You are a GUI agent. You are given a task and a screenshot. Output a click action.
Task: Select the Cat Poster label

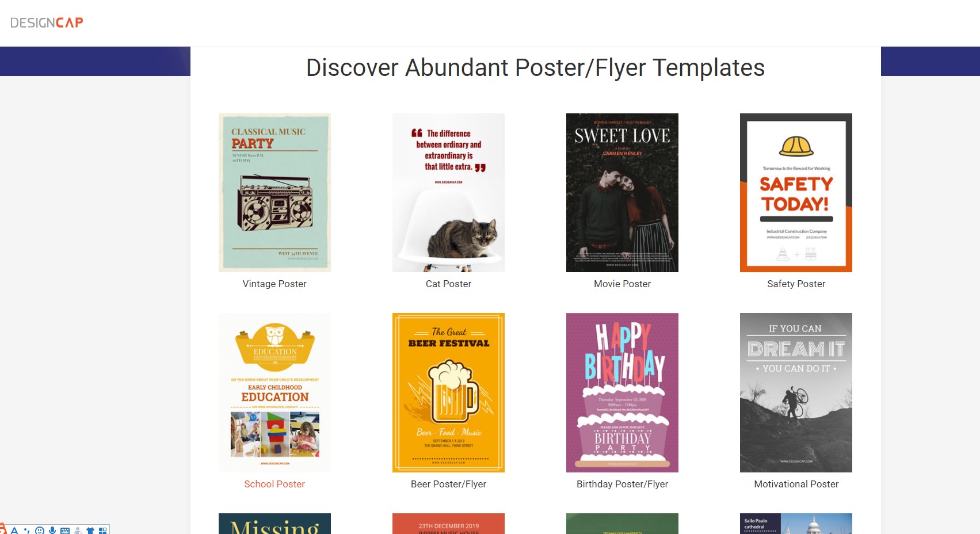[x=448, y=284]
